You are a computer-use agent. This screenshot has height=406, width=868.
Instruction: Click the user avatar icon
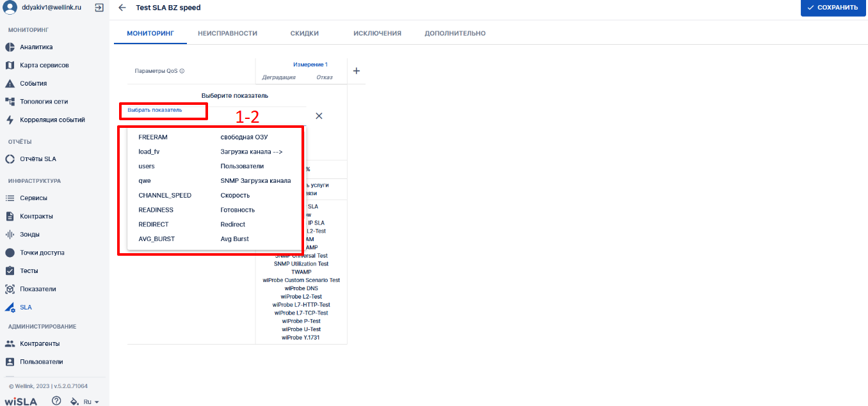(10, 8)
